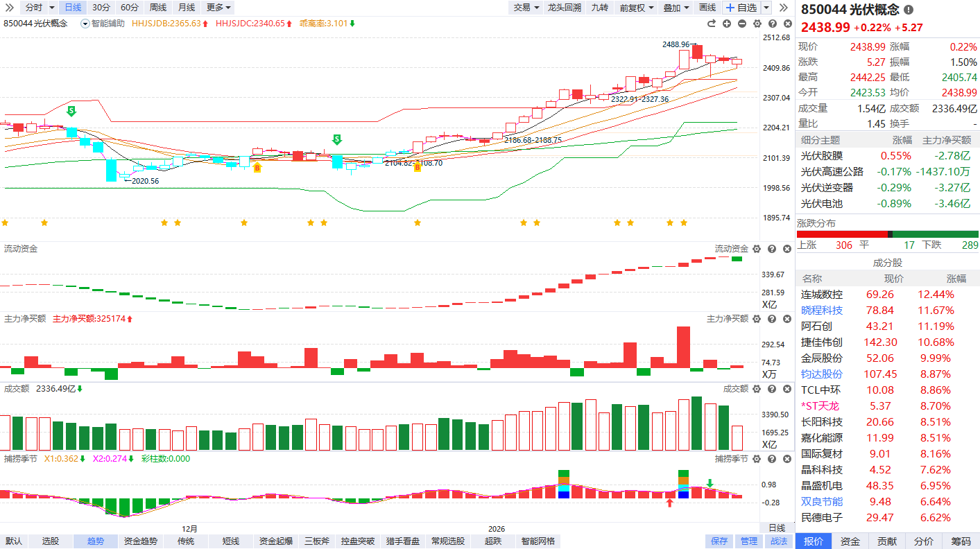Zoom in chart with plus circle icon

pos(727,24)
